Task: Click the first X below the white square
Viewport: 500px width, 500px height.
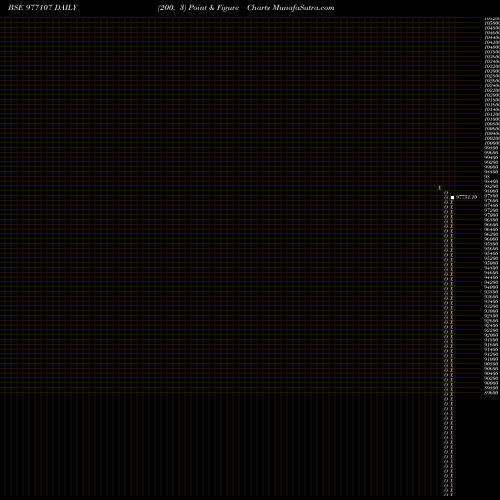Action: coord(452,202)
